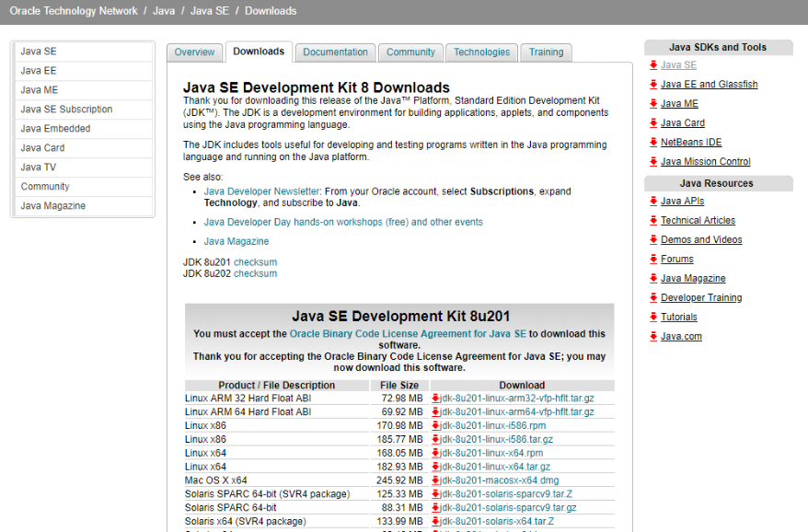Image resolution: width=808 pixels, height=532 pixels.
Task: Click the download icon next to Java Card
Action: click(x=653, y=122)
